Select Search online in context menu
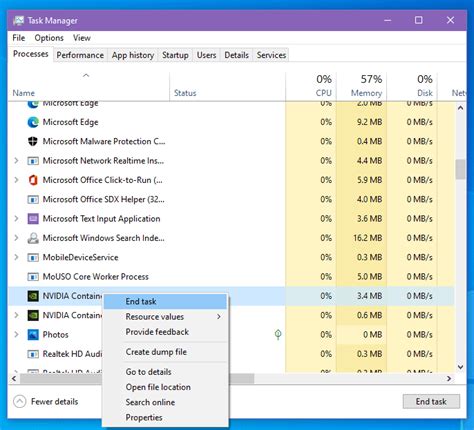 pyautogui.click(x=165, y=402)
